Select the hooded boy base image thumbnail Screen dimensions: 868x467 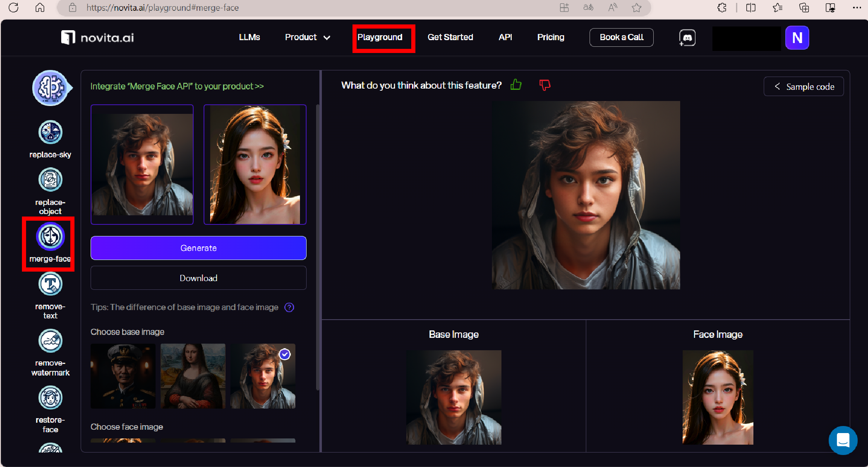tap(263, 376)
